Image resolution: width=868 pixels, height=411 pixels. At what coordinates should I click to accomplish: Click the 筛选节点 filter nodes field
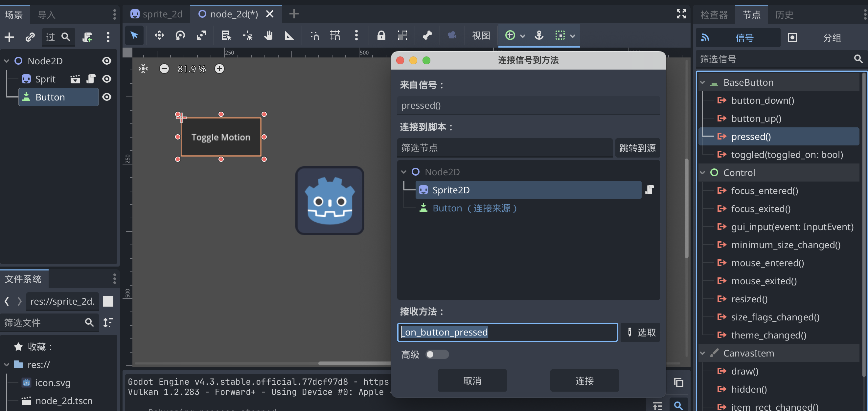coord(504,148)
